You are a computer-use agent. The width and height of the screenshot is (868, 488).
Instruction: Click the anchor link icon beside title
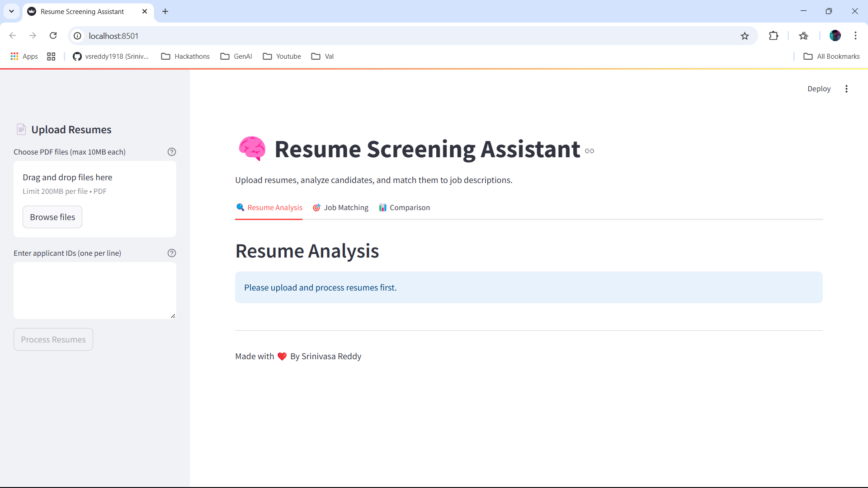pyautogui.click(x=590, y=151)
